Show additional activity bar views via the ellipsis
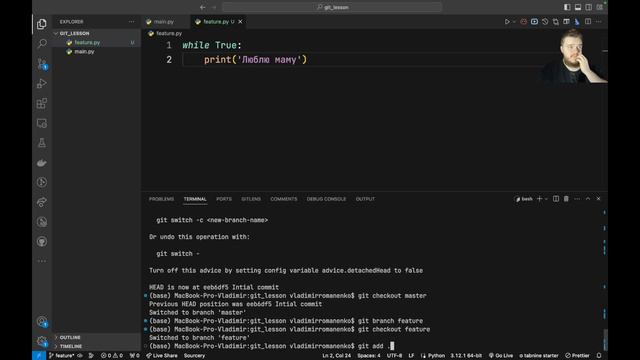This screenshot has width=640, height=360. pos(42,261)
